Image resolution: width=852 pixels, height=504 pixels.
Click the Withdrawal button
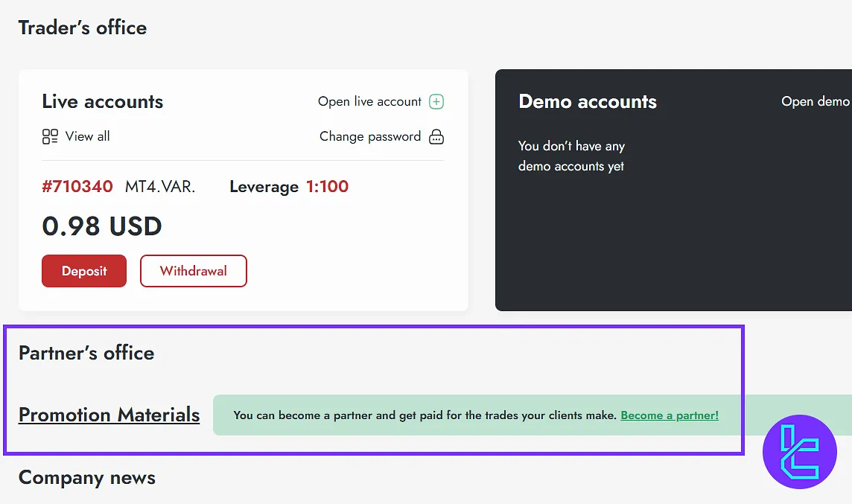[194, 271]
